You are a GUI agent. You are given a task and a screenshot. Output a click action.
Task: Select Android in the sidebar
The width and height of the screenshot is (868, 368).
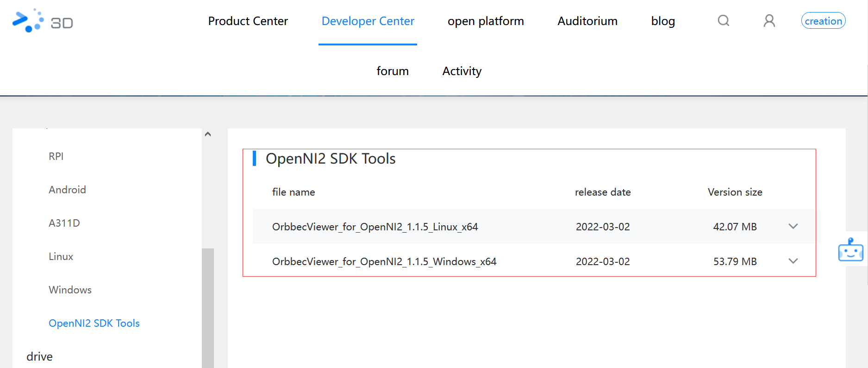tap(67, 190)
